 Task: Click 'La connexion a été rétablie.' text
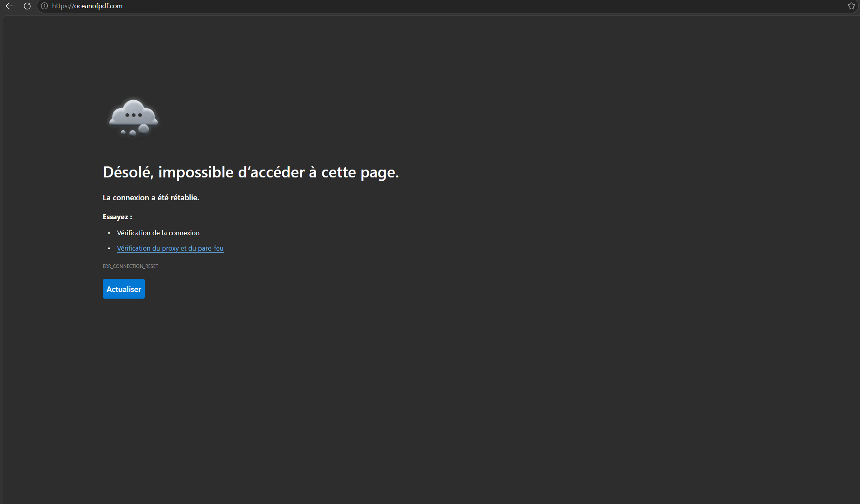point(151,198)
